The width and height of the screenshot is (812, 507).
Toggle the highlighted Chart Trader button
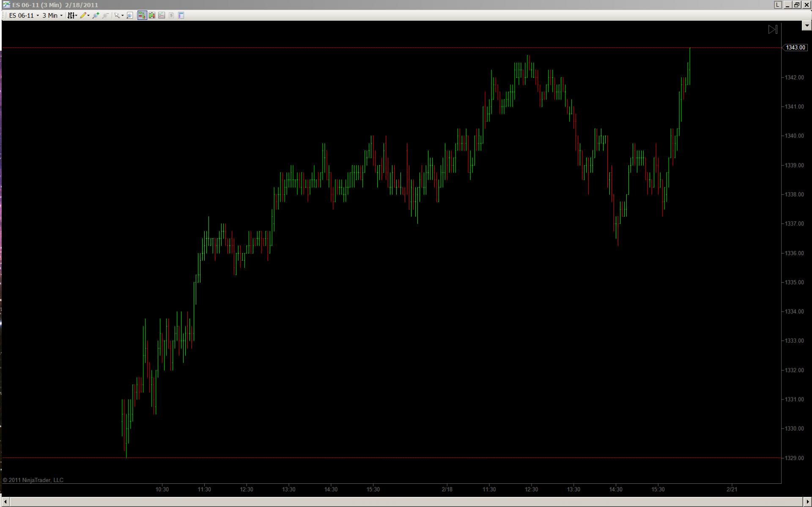pyautogui.click(x=142, y=15)
